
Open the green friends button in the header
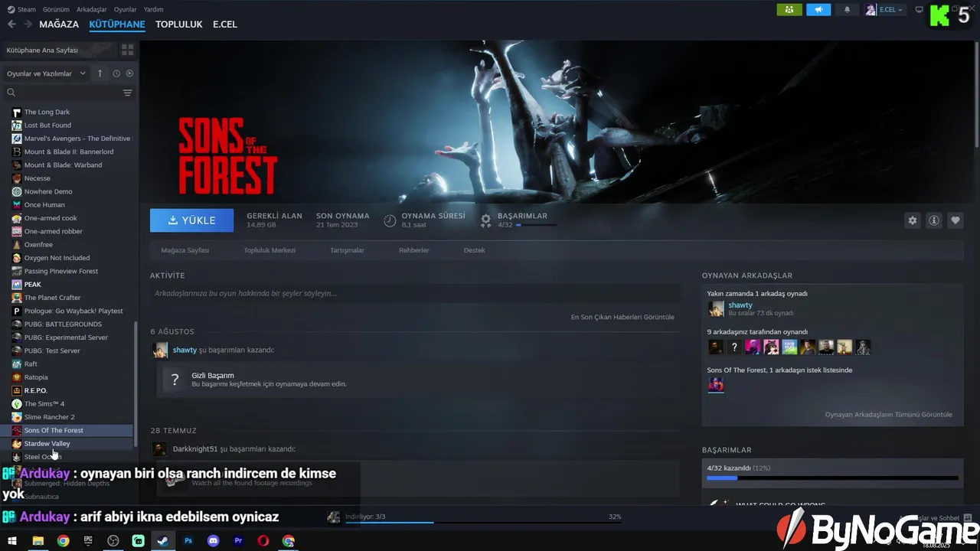(x=789, y=9)
